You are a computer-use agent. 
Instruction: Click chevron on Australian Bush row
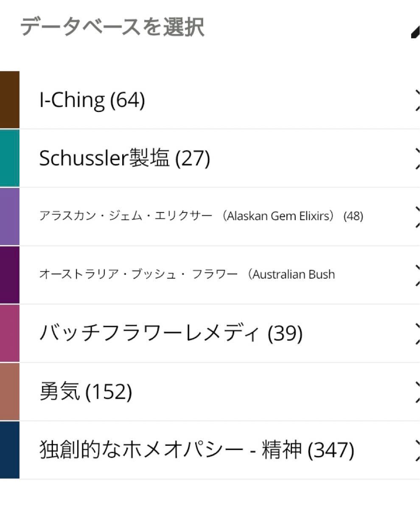point(416,274)
